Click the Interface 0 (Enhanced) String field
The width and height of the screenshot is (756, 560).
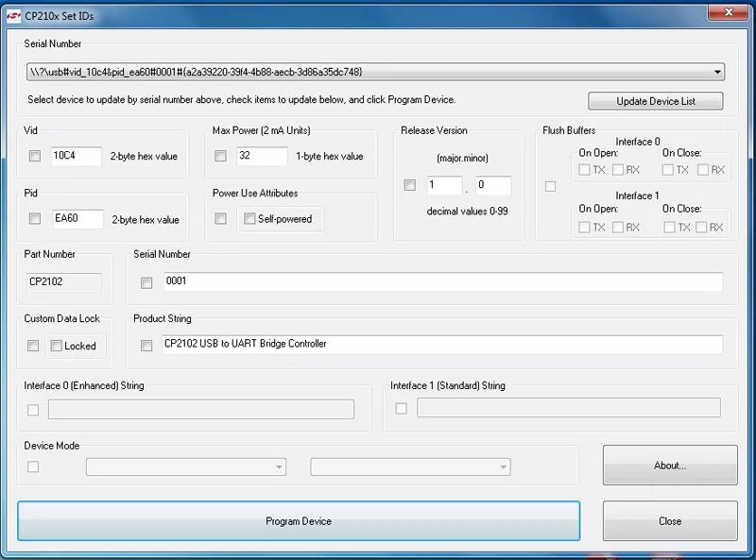pos(201,409)
